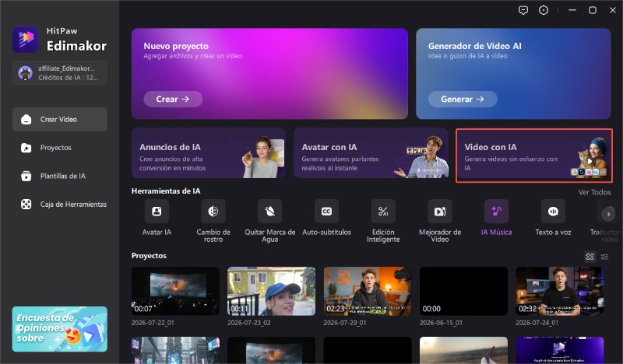Click the 2026-07-24_01 project name label
This screenshot has width=623, height=364.
[537, 323]
